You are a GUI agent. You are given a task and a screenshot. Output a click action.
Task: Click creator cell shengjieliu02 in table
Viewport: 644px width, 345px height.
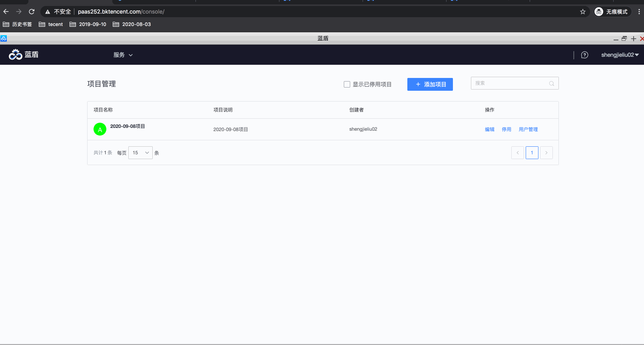(363, 129)
